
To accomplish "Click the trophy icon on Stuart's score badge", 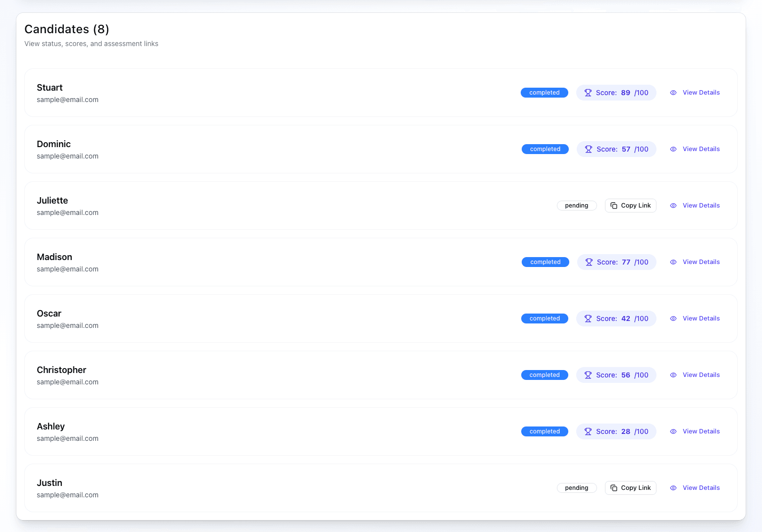I will pos(588,92).
